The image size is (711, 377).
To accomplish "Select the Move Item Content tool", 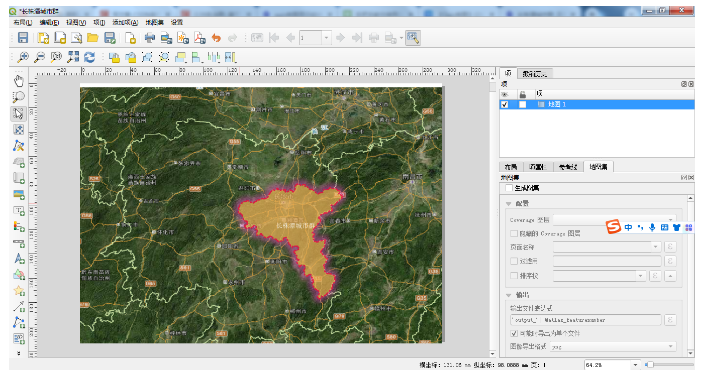I will [19, 130].
